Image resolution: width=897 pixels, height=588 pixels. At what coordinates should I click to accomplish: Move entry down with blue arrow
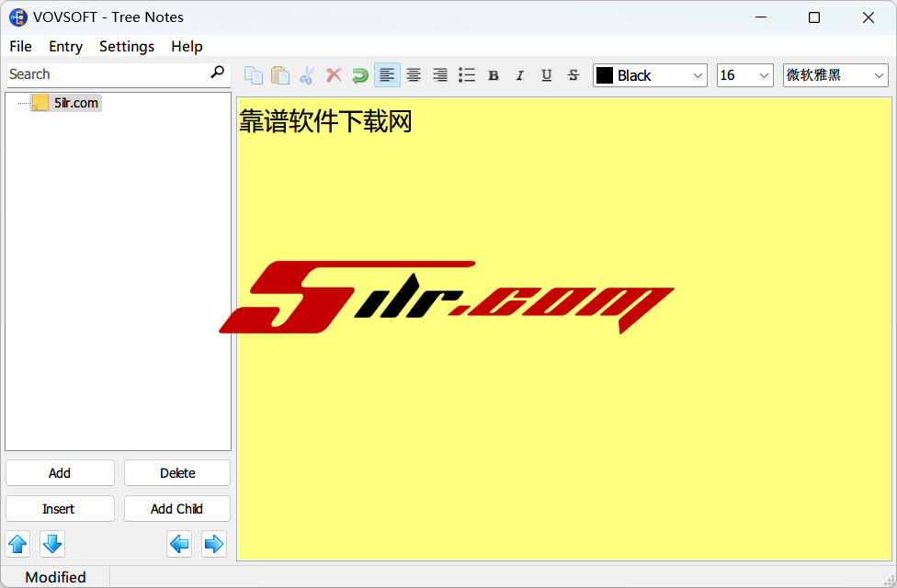tap(52, 544)
